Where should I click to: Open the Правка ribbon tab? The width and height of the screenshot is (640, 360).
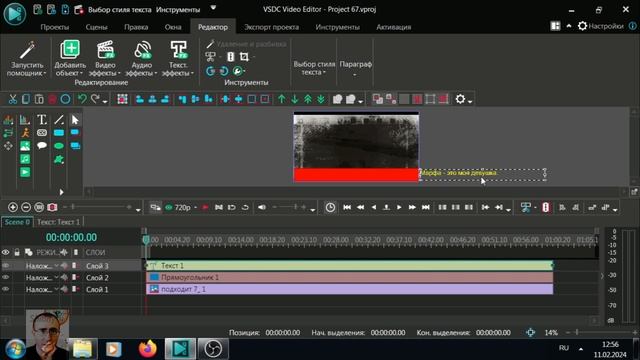click(x=136, y=27)
